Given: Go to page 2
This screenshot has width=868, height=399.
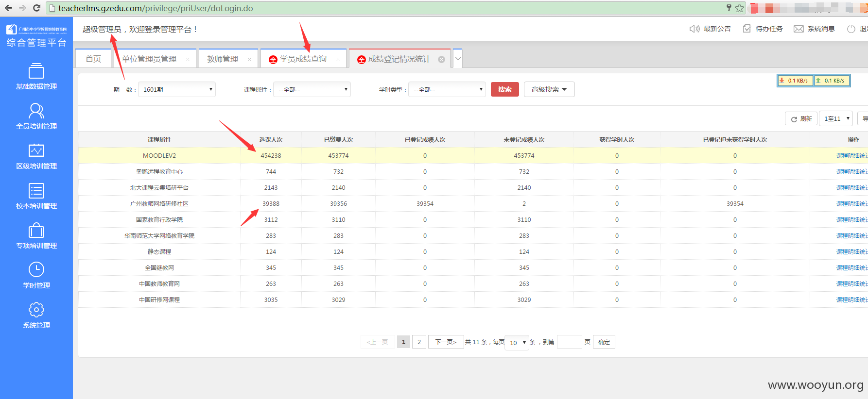Looking at the screenshot, I should [x=419, y=342].
